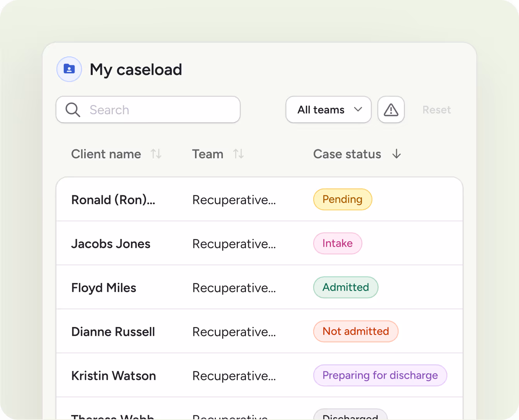The image size is (519, 420).
Task: Click the Client name column header
Action: pos(106,154)
